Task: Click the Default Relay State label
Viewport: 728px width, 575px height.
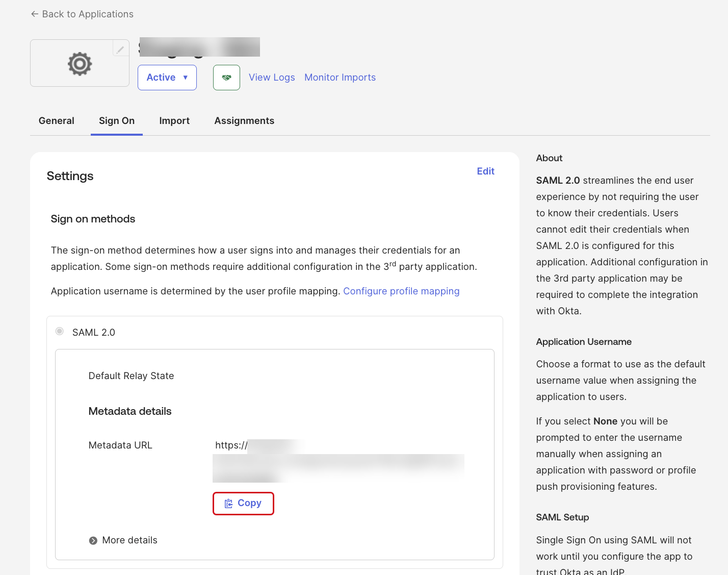Action: [132, 376]
